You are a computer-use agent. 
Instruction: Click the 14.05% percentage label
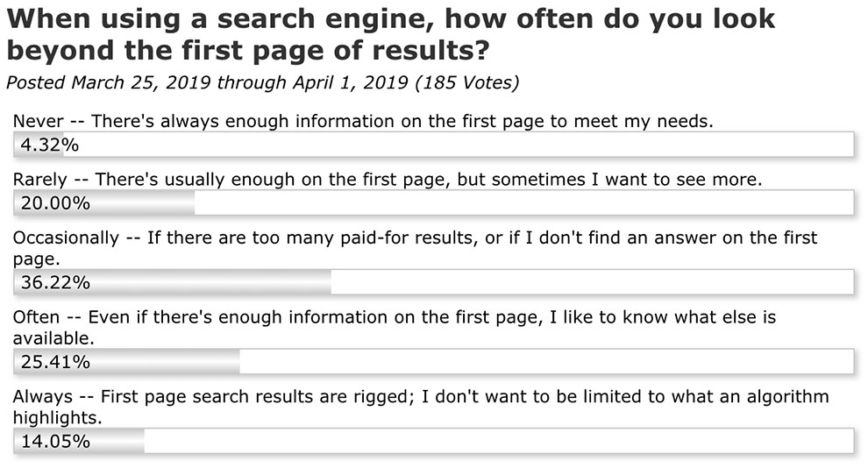tap(55, 441)
